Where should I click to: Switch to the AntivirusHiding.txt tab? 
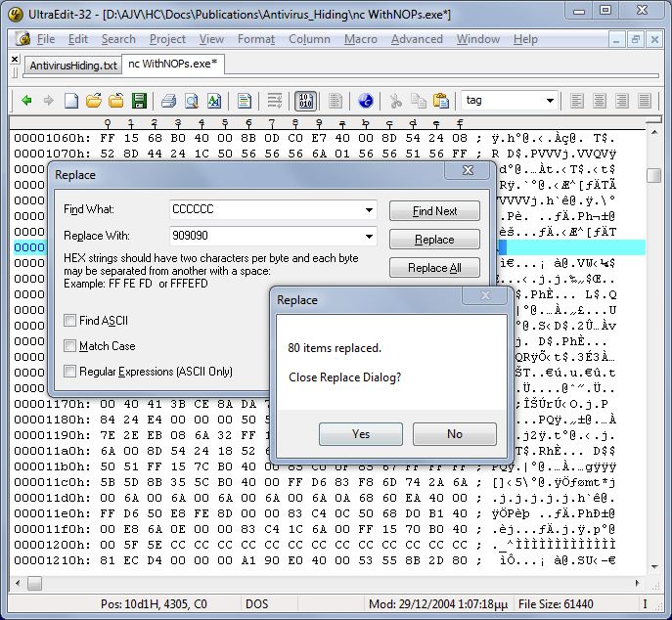[x=73, y=66]
